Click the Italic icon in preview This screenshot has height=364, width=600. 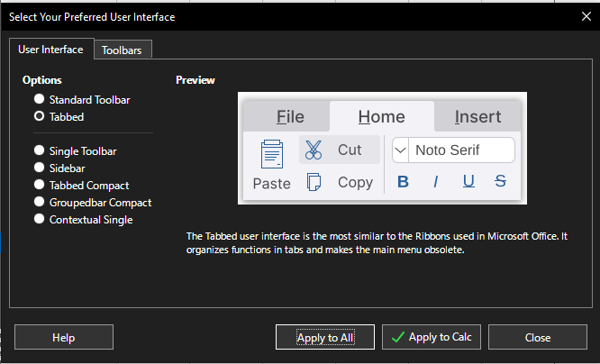point(435,182)
